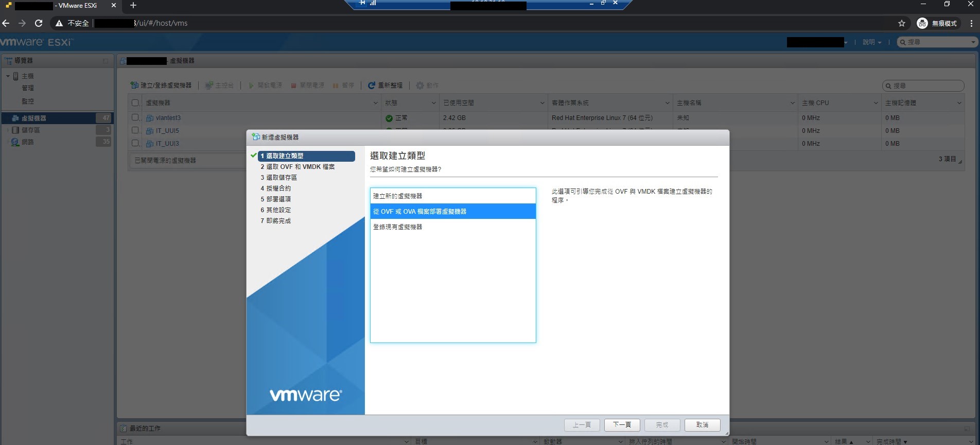Click the 暫停 suspend icon
Image resolution: width=980 pixels, height=445 pixels.
(336, 85)
